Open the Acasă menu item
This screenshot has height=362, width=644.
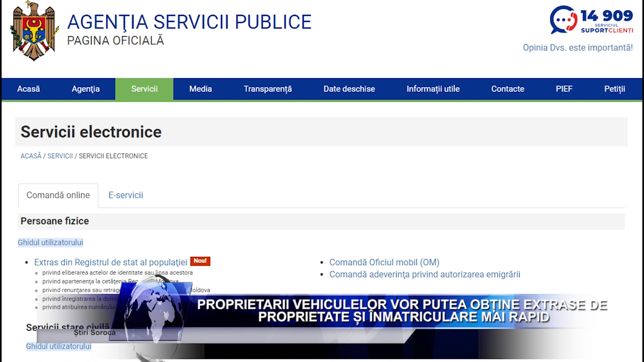click(x=28, y=89)
